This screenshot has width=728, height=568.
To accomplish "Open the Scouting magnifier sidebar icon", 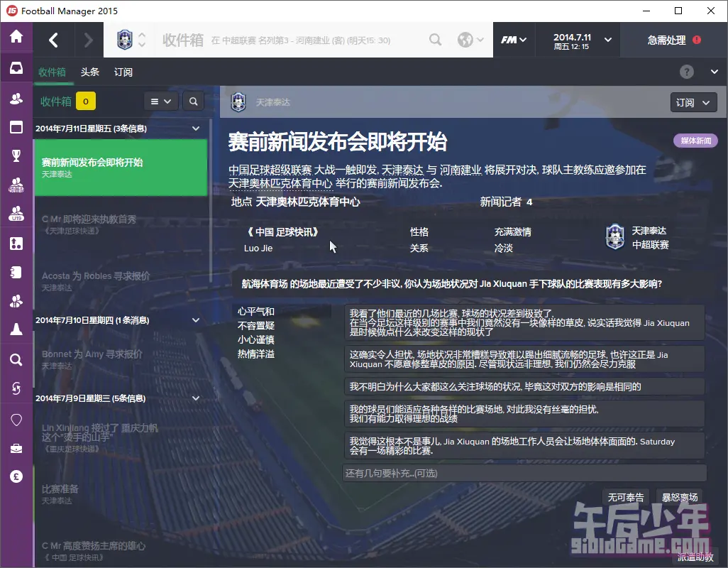I will coord(16,359).
